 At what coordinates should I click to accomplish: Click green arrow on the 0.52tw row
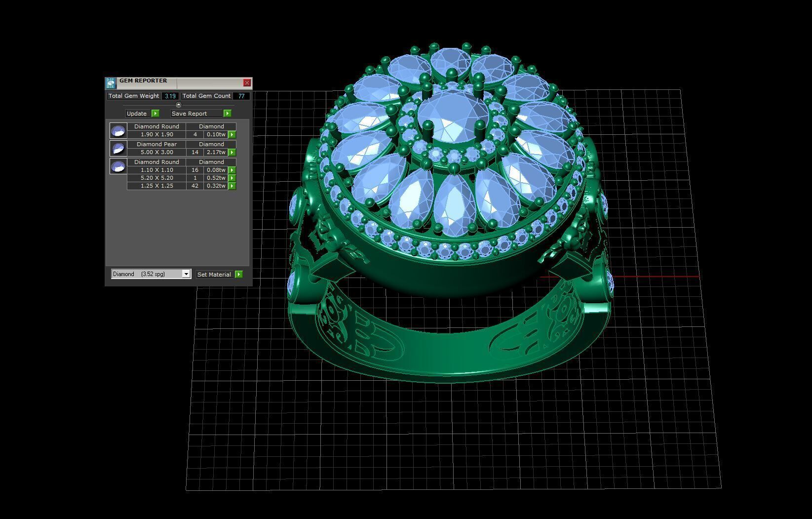tap(232, 178)
